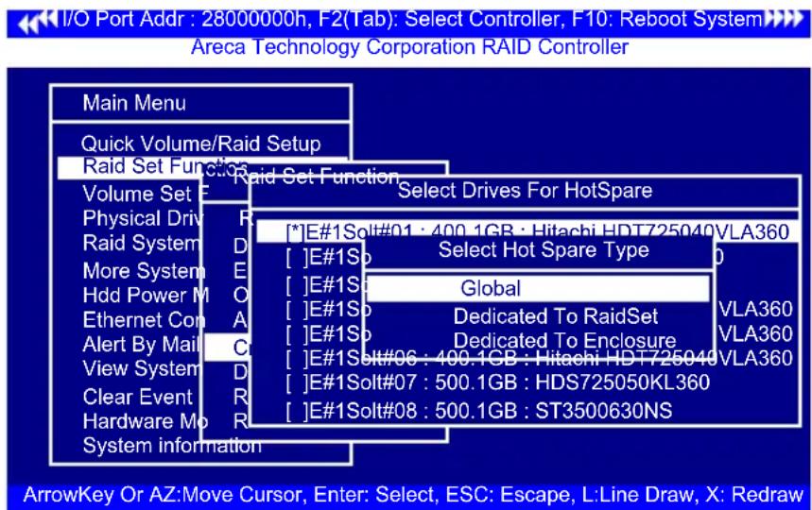Choose Dedicated To Enclosure hot spare type
Viewport: 812px width, 510px height.
coord(565,341)
